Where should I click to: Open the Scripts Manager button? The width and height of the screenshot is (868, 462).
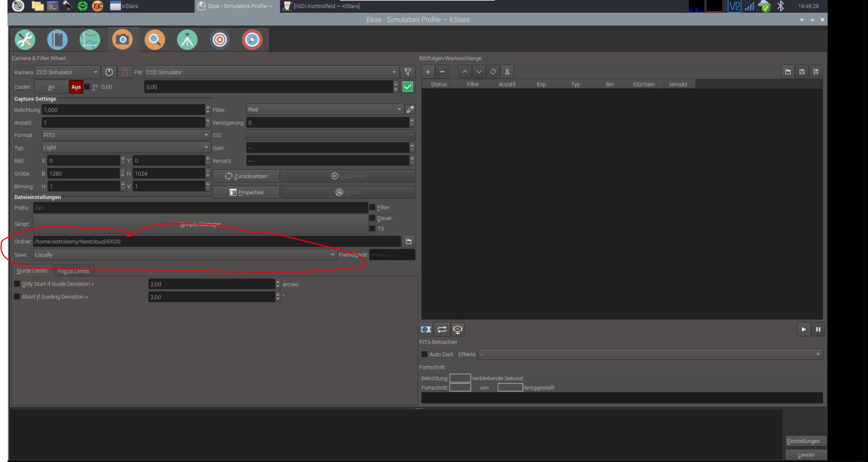pos(201,224)
